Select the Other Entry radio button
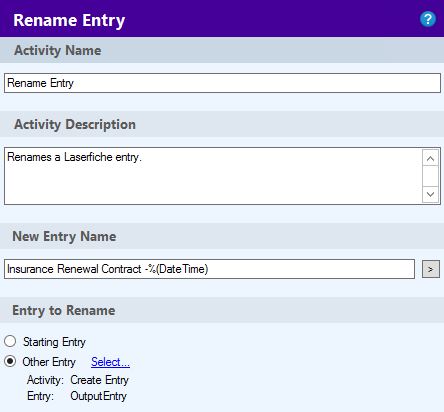 pos(10,361)
